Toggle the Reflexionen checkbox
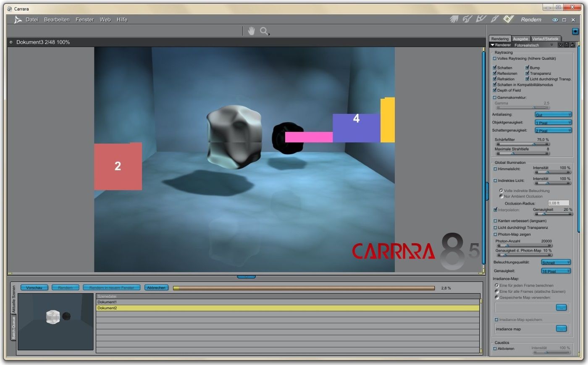This screenshot has width=588, height=365. click(x=495, y=73)
